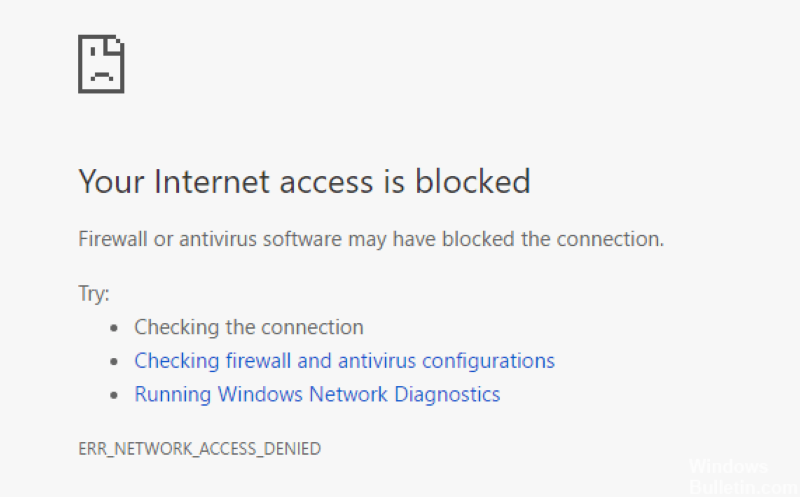Click the 'Try:' label
Viewport: 800px width, 497px height.
(94, 293)
